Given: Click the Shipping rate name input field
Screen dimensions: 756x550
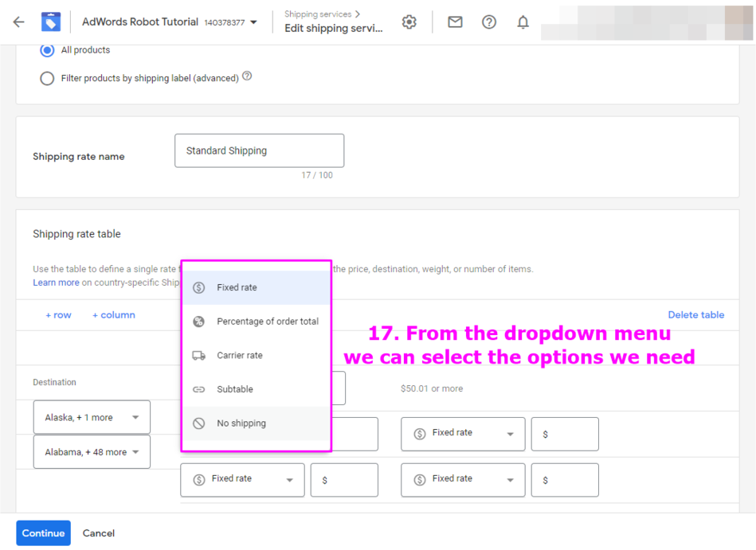Looking at the screenshot, I should [259, 150].
